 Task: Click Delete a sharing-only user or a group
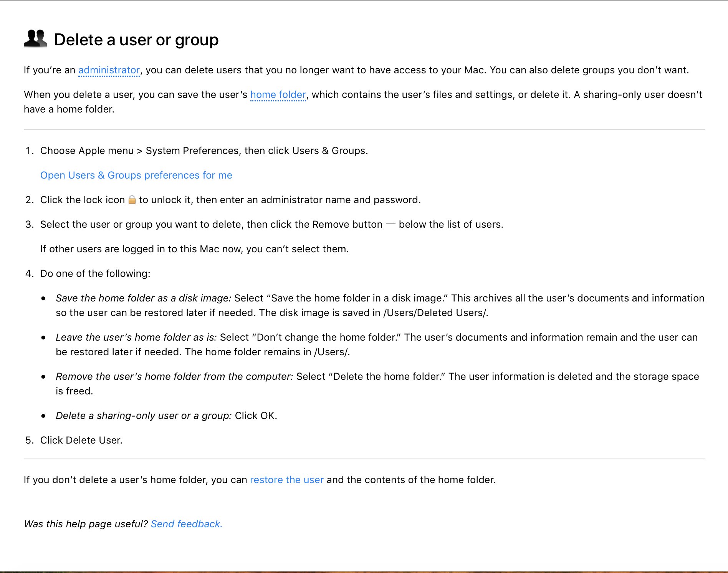[x=144, y=416]
